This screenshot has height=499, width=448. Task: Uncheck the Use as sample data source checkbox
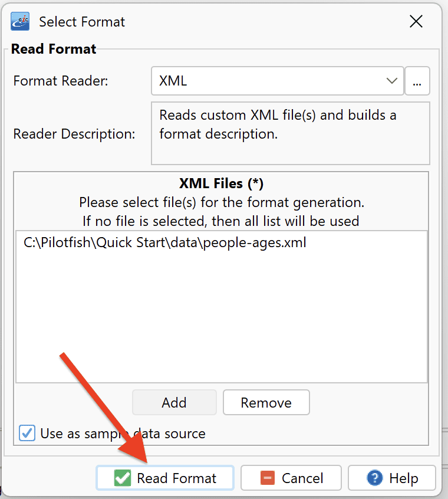(27, 433)
